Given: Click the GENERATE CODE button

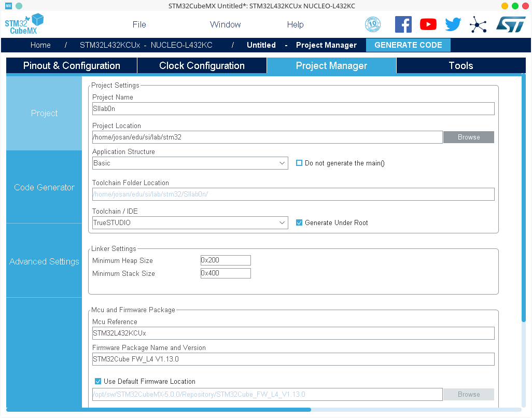Looking at the screenshot, I should [x=408, y=45].
